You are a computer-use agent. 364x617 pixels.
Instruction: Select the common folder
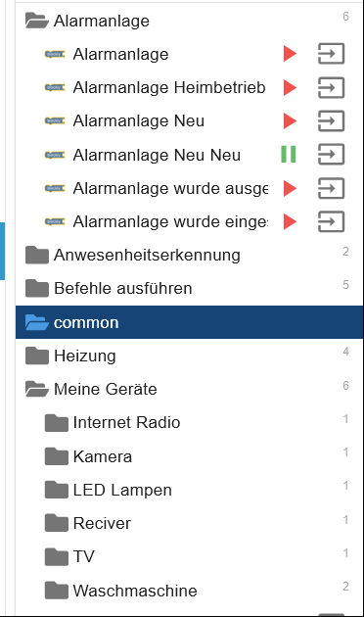(x=189, y=322)
